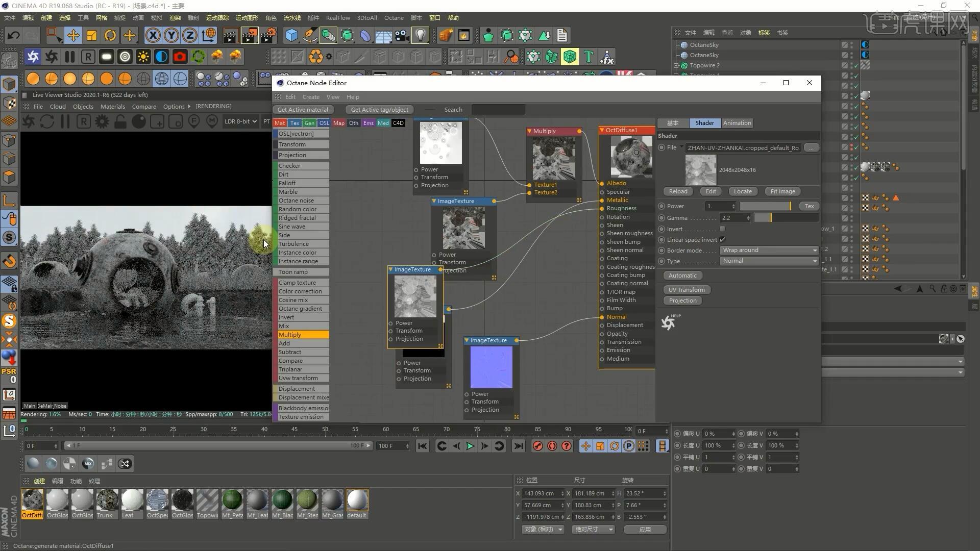This screenshot has height=551, width=980.
Task: Open Border mode Wrap around dropdown
Action: click(769, 251)
